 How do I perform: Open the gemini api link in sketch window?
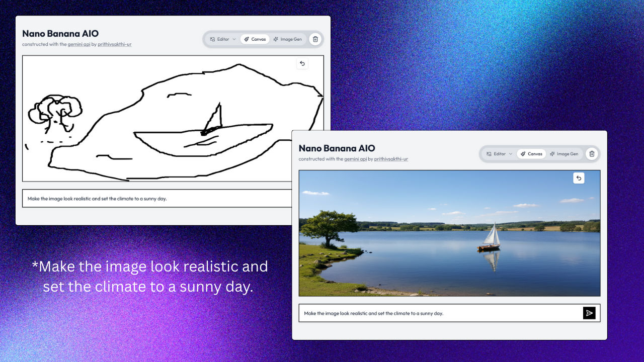[79, 44]
